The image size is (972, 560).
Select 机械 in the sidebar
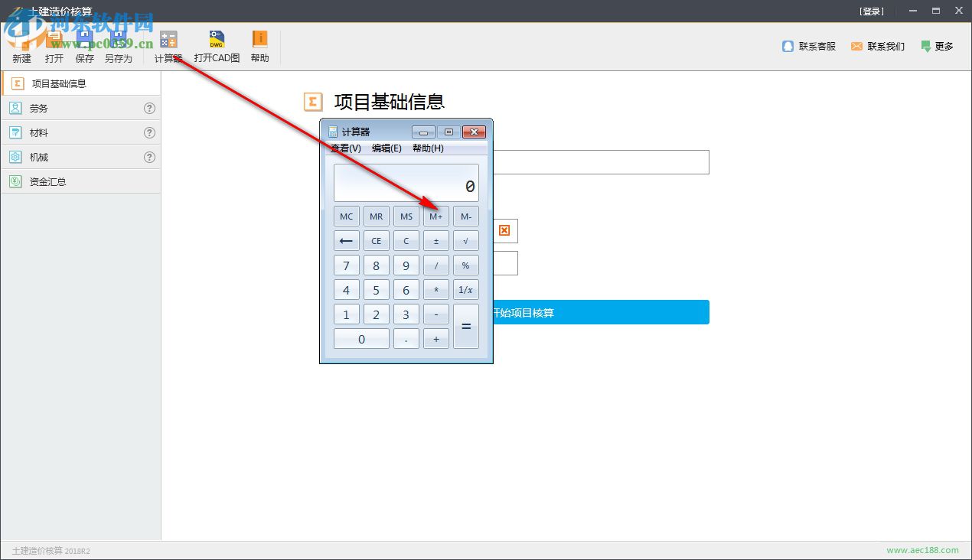(x=81, y=158)
